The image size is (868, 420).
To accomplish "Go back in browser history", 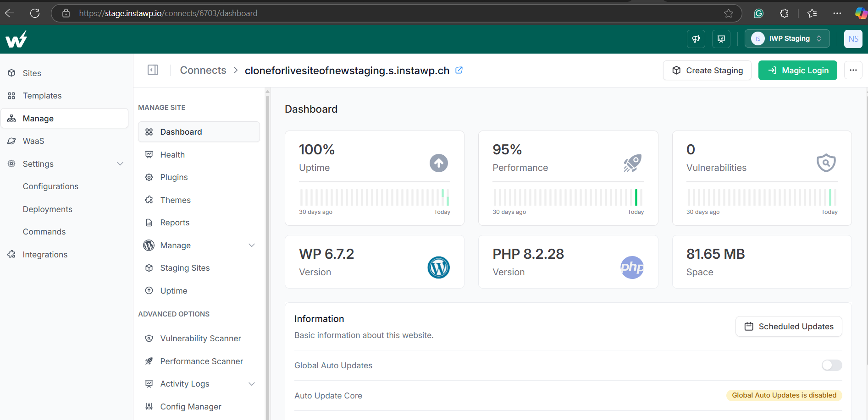I will tap(10, 13).
